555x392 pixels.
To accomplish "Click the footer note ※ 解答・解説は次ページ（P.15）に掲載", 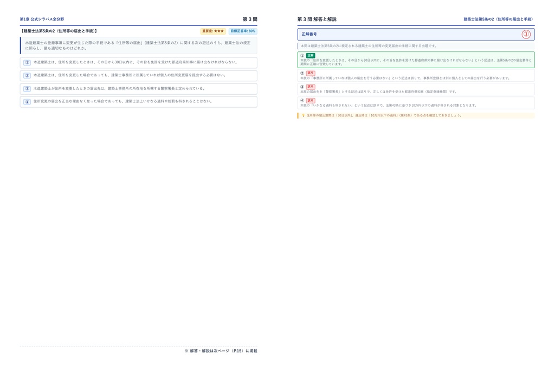I will click(x=221, y=351).
